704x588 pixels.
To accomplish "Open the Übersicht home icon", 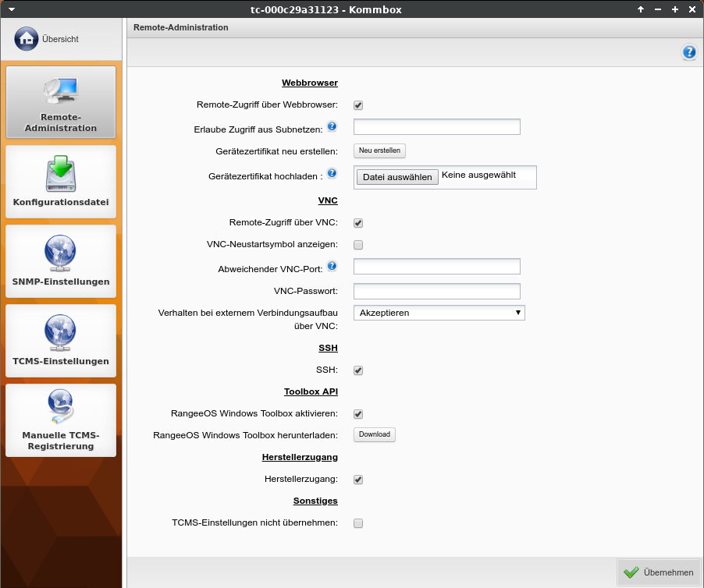I will (x=27, y=38).
